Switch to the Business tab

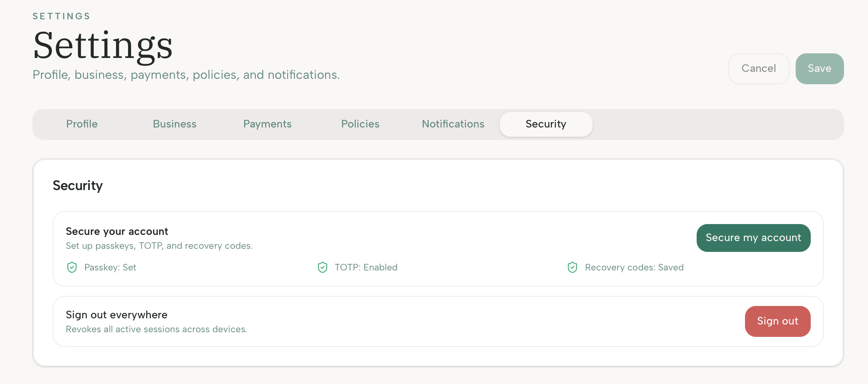[x=174, y=124]
